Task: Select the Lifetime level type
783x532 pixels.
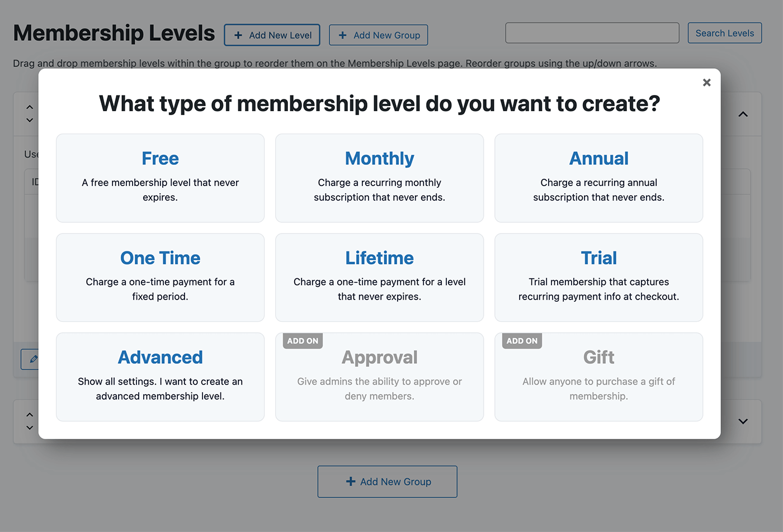Action: [379, 277]
